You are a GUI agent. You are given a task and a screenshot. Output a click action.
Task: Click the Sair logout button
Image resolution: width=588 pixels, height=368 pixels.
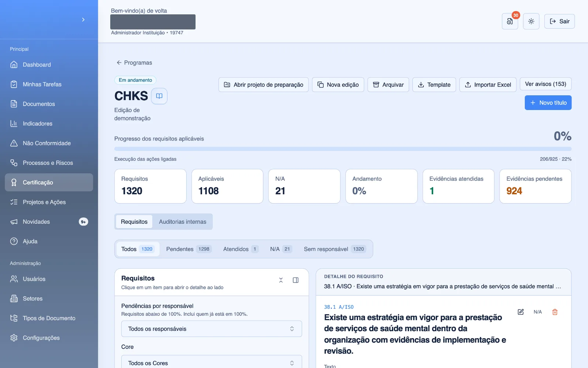[x=559, y=21]
